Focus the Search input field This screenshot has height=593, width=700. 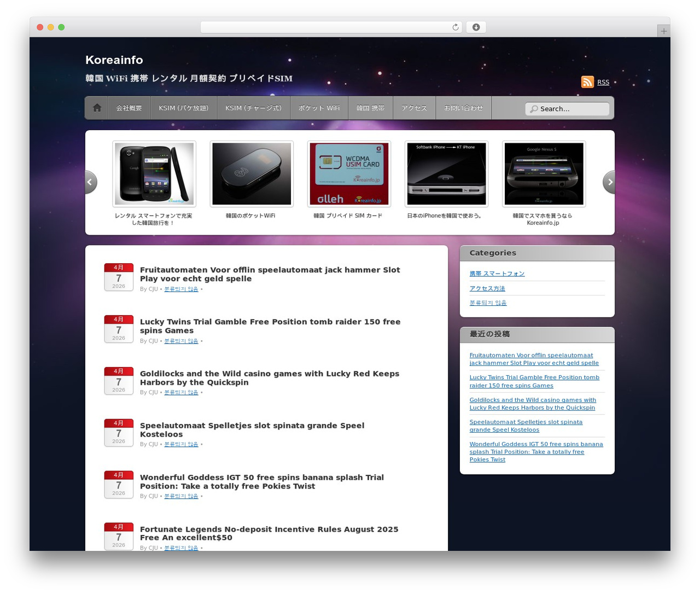click(567, 109)
